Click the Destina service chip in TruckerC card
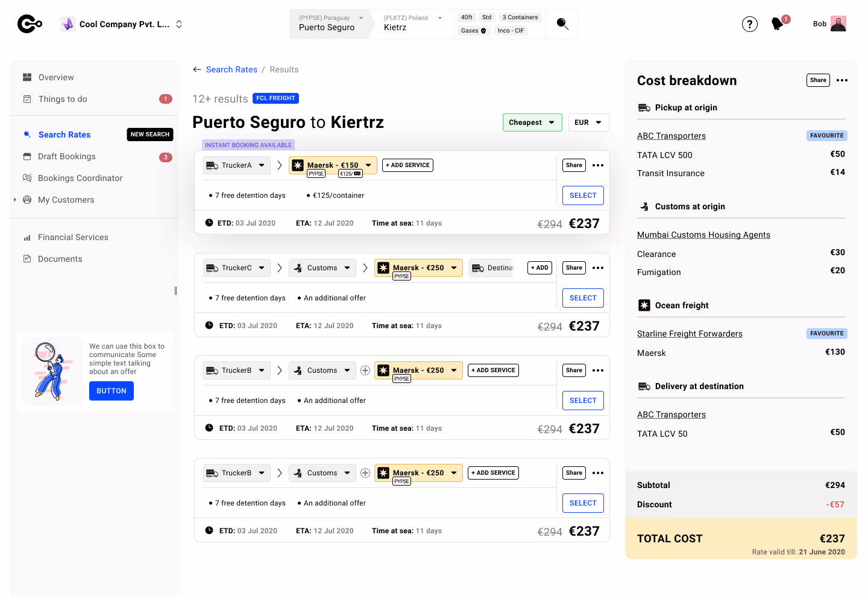This screenshot has width=868, height=596. click(492, 268)
